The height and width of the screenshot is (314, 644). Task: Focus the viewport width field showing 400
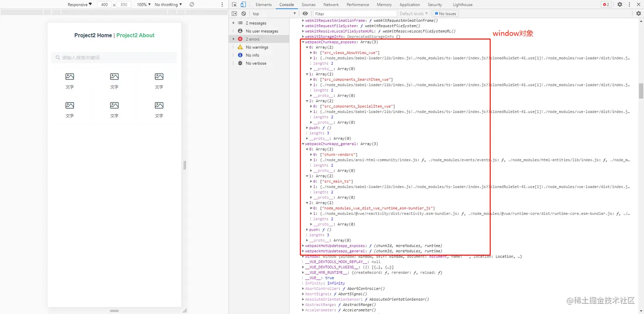click(104, 5)
